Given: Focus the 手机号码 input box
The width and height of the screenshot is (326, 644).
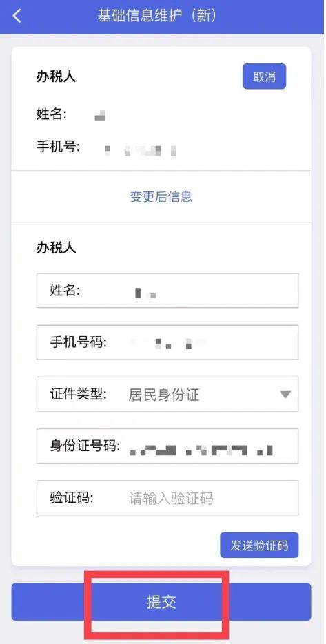Looking at the screenshot, I should pyautogui.click(x=167, y=342).
